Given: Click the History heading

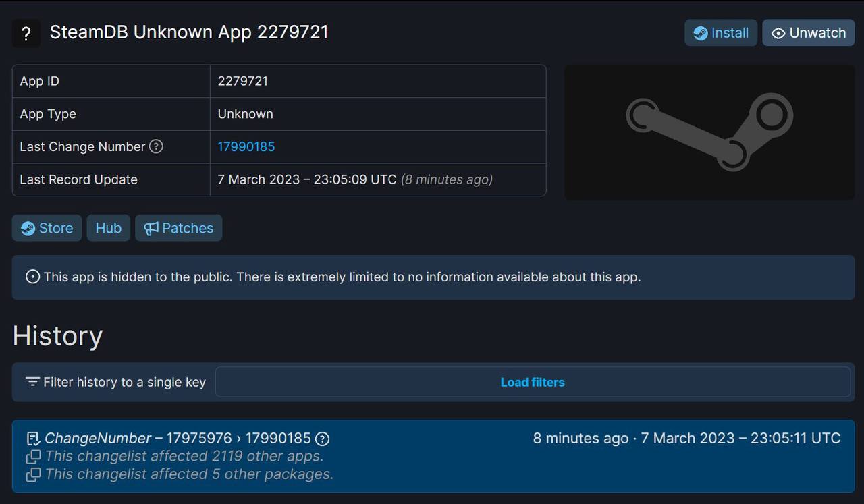Looking at the screenshot, I should pyautogui.click(x=57, y=335).
